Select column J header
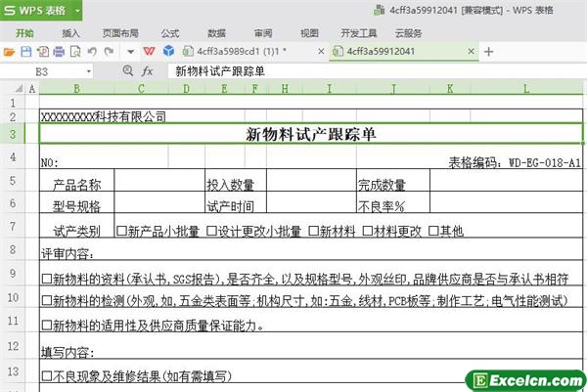This screenshot has width=587, height=392. tap(393, 89)
